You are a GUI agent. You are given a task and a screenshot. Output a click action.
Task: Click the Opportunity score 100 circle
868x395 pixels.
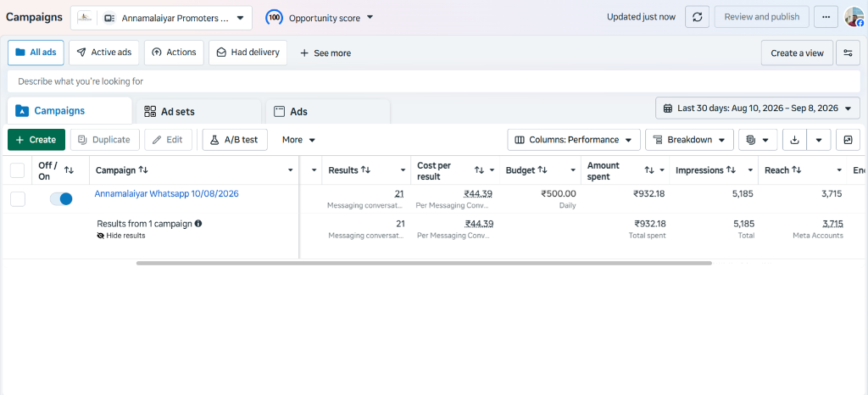(274, 18)
